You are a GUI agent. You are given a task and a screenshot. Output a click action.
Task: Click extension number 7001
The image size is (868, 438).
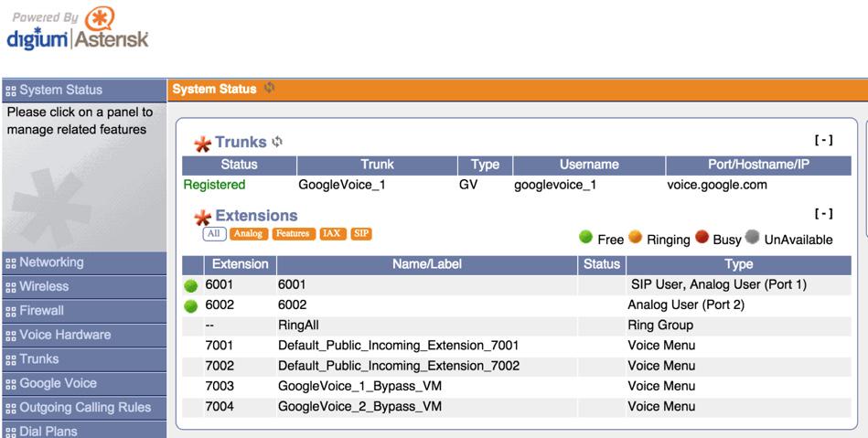tap(220, 346)
